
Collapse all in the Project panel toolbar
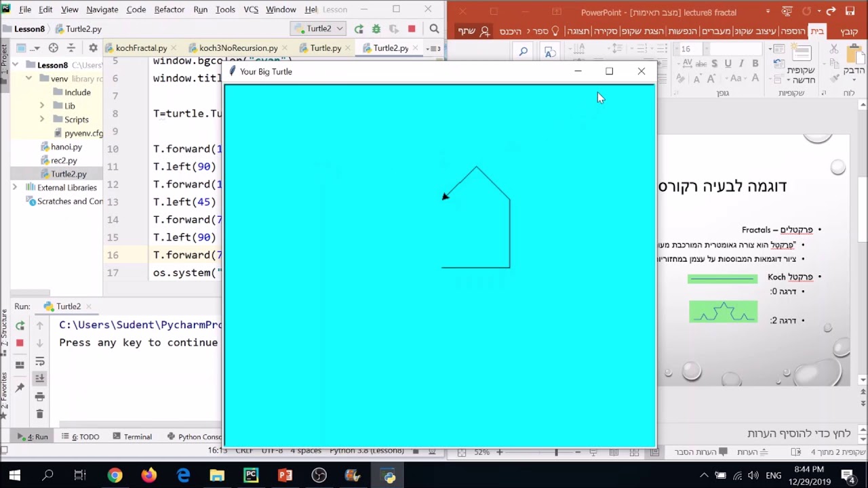71,47
